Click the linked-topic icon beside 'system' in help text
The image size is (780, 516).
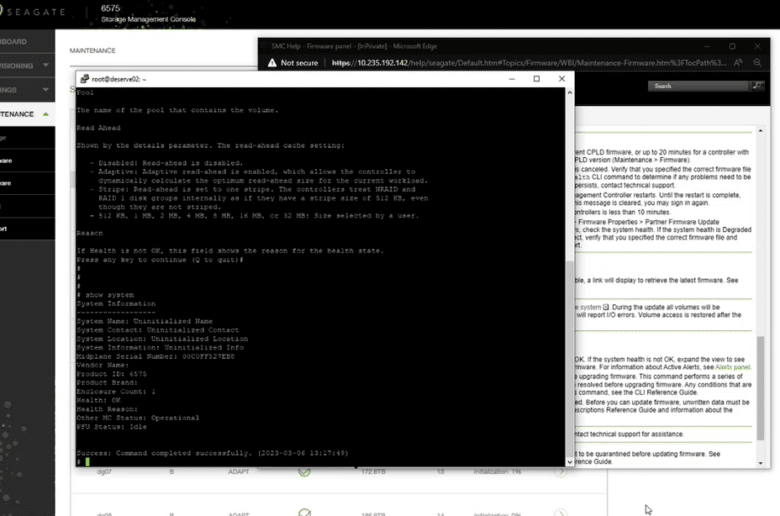tap(606, 307)
